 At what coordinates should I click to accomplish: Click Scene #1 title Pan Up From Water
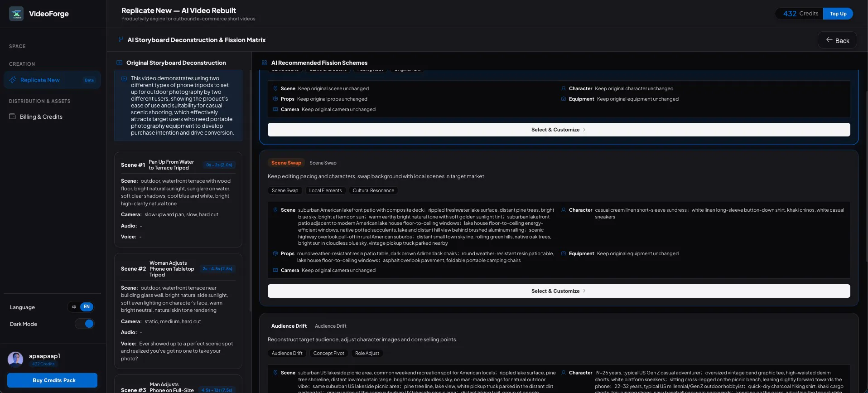pos(171,165)
